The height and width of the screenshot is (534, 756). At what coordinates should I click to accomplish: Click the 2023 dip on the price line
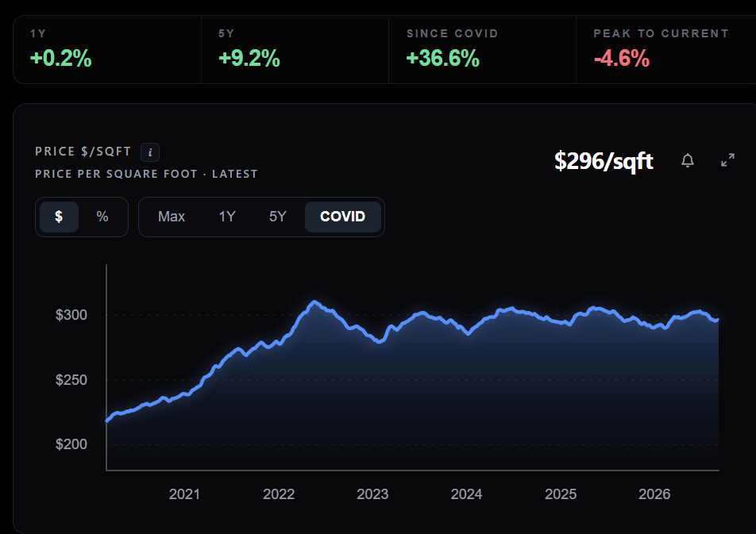pyautogui.click(x=380, y=341)
